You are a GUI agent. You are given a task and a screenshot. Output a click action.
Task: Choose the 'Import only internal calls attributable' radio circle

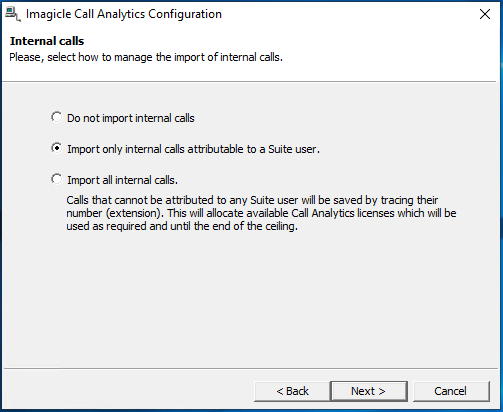tap(56, 148)
